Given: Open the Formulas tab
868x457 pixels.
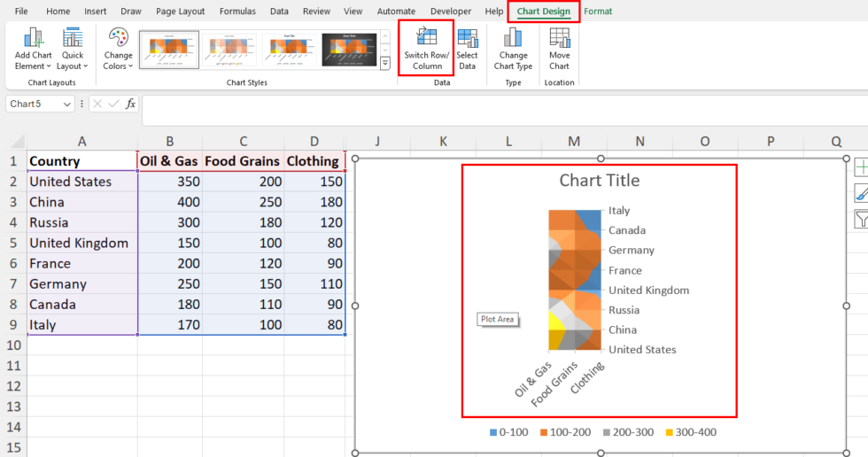Looking at the screenshot, I should [x=237, y=11].
